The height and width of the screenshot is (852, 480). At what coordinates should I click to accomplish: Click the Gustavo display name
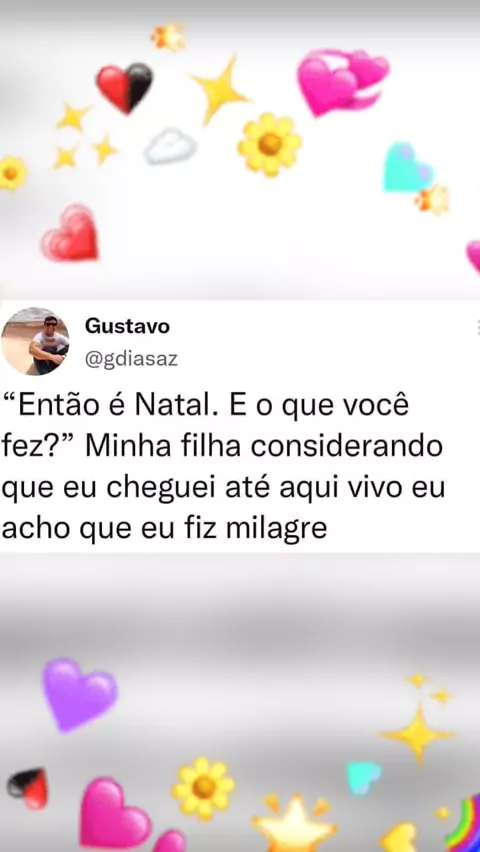click(127, 327)
